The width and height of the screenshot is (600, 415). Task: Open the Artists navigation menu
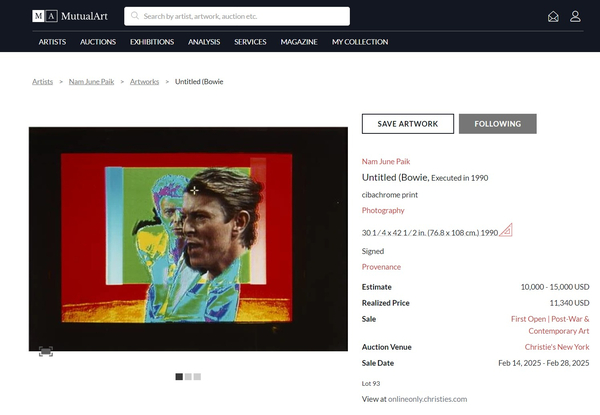(x=52, y=42)
